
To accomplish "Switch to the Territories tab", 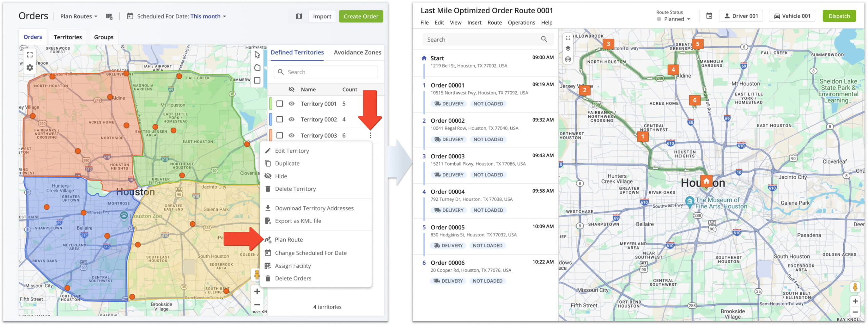I will tap(68, 37).
